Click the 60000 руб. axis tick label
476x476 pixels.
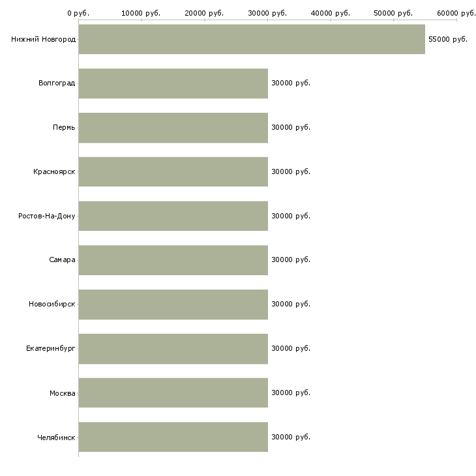coord(456,12)
